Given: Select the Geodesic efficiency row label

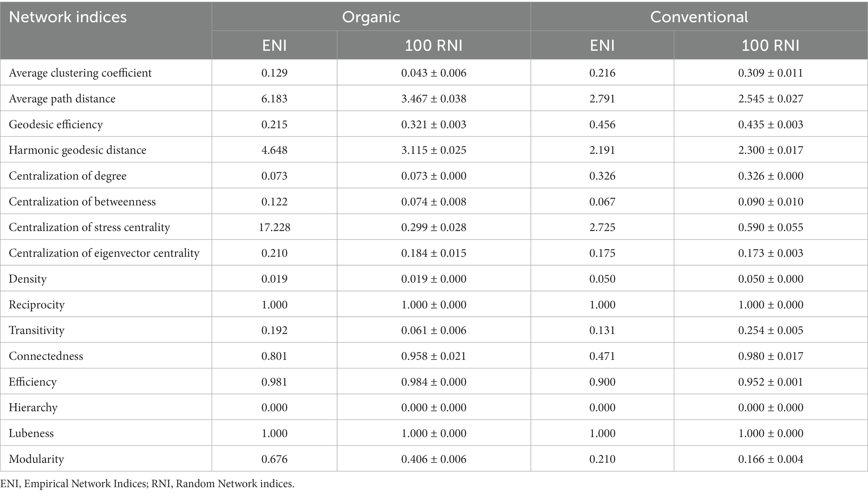Looking at the screenshot, I should click(x=56, y=125).
